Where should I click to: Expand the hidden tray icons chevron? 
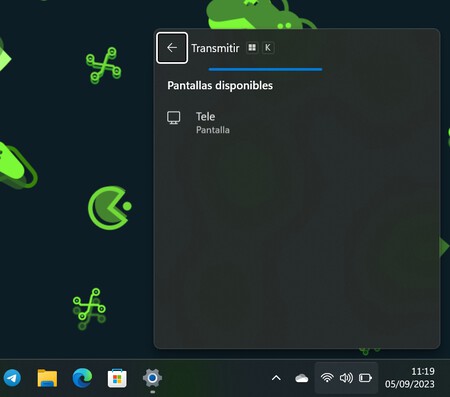click(x=276, y=378)
